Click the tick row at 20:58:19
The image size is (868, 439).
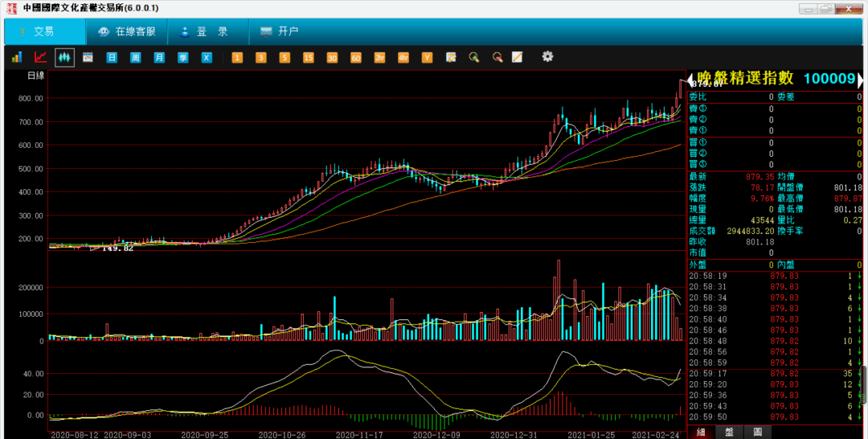tap(775, 276)
